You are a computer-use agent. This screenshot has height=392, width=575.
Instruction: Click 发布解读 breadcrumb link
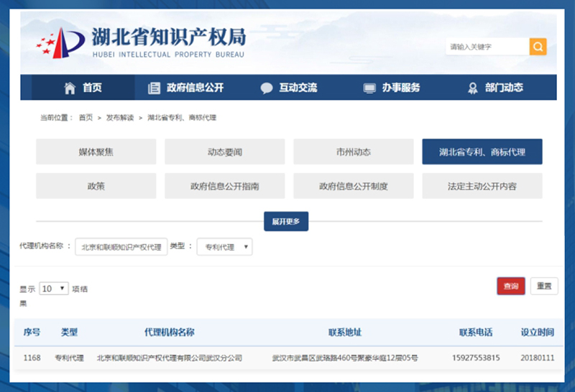[x=120, y=118]
